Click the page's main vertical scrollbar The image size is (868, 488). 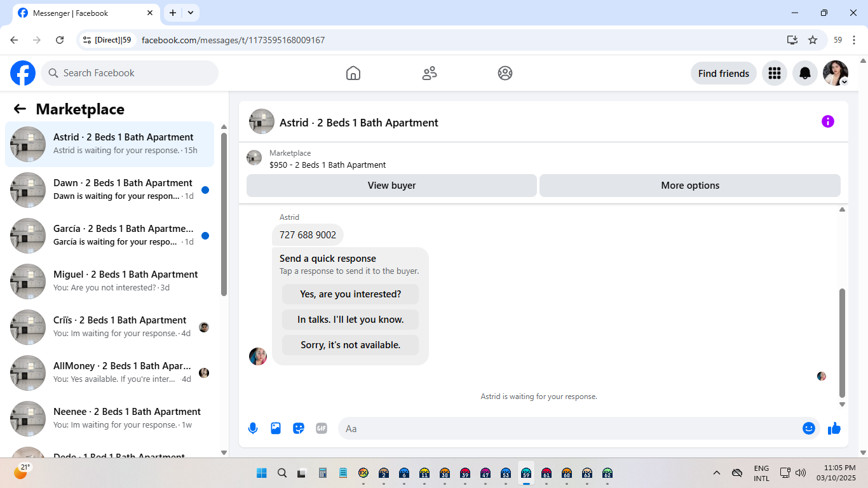(863, 257)
